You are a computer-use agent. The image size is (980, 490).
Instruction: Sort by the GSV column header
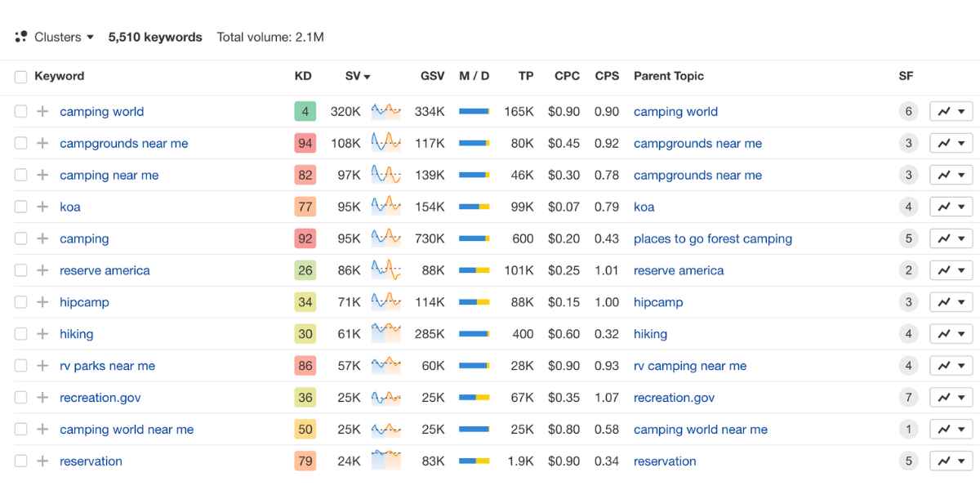(432, 76)
